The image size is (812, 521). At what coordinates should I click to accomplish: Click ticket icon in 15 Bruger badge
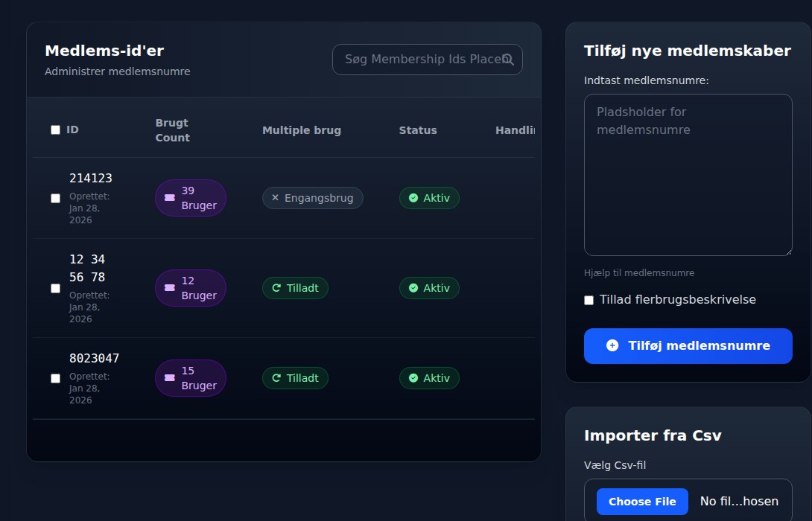(169, 377)
